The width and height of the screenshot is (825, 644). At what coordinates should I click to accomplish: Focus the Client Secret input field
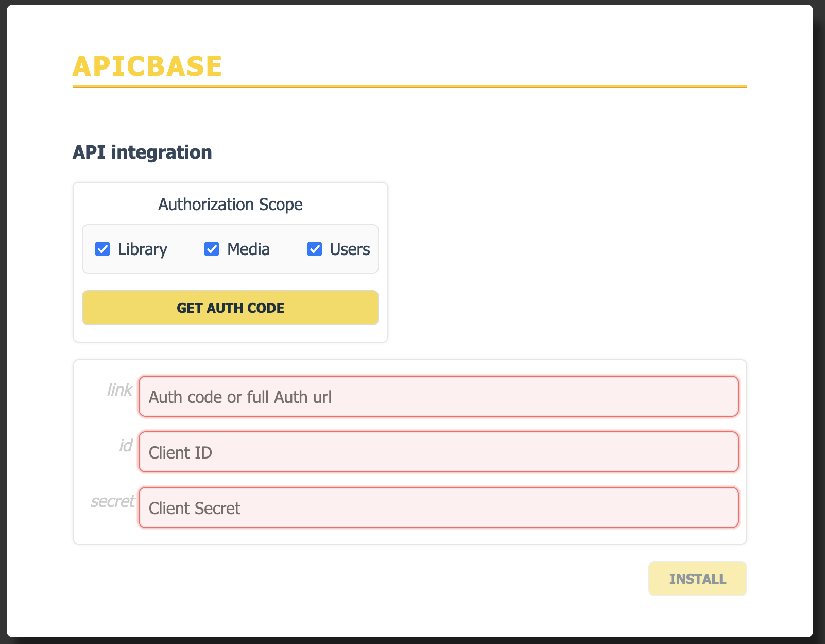click(439, 507)
